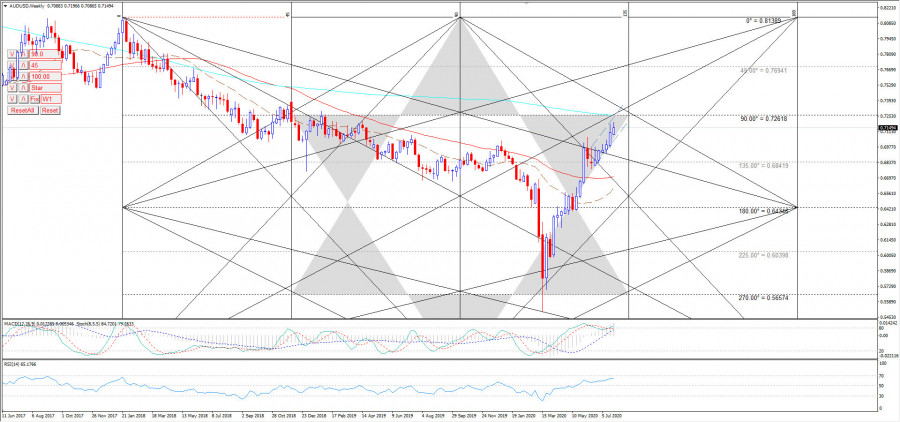Click the ResetAll button
Image resolution: width=900 pixels, height=422 pixels.
coord(22,110)
